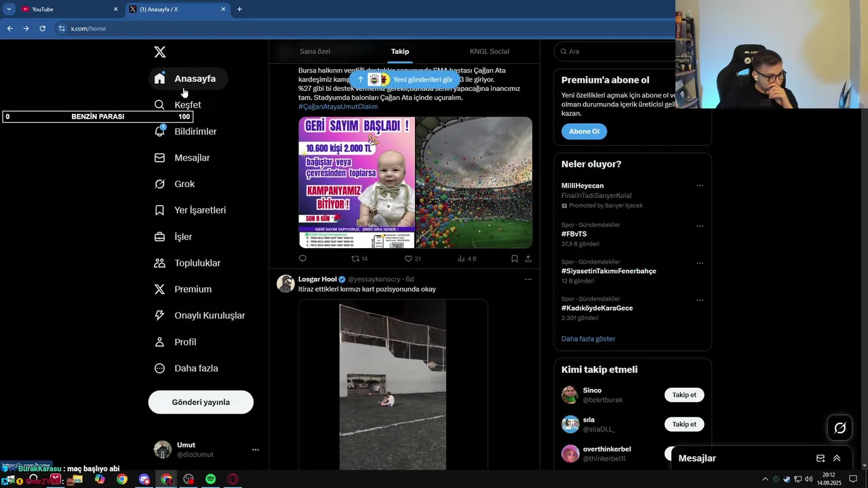
Task: Follow sıla with Takip et
Action: click(x=684, y=424)
